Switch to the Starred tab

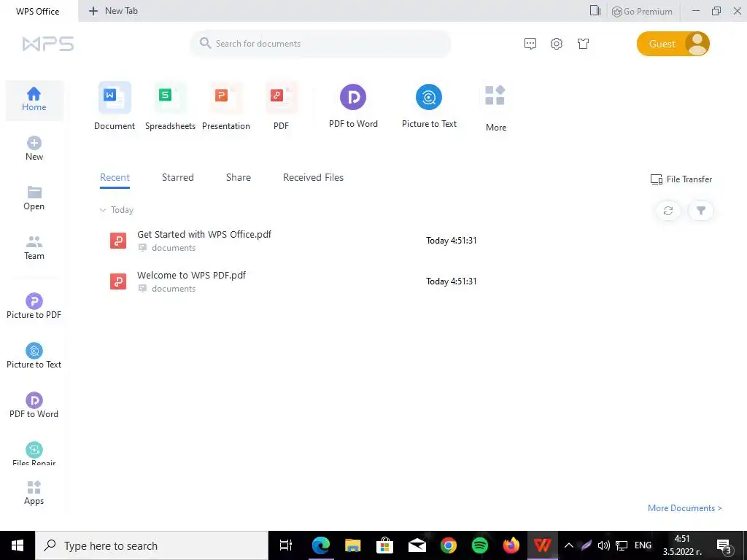[x=178, y=177]
